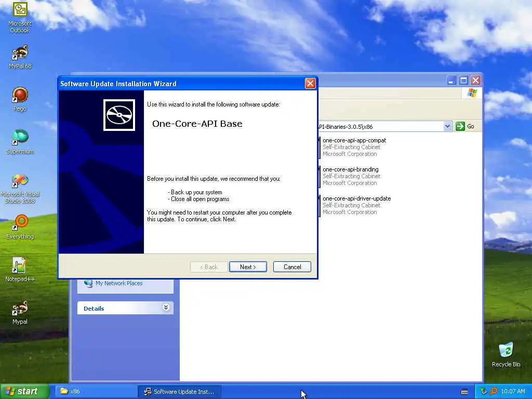Close the Software Update wizard window

310,84
